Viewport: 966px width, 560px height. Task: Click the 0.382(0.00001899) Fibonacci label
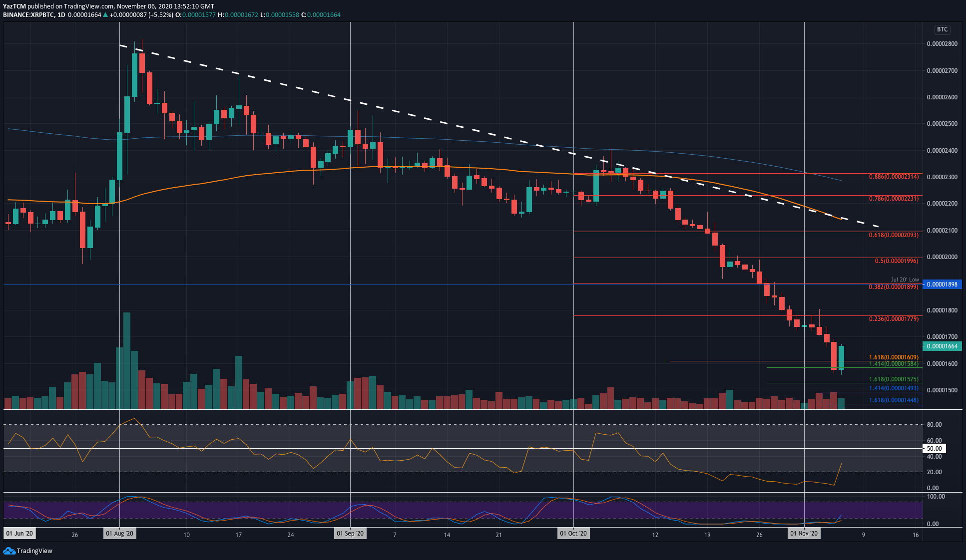coord(894,286)
